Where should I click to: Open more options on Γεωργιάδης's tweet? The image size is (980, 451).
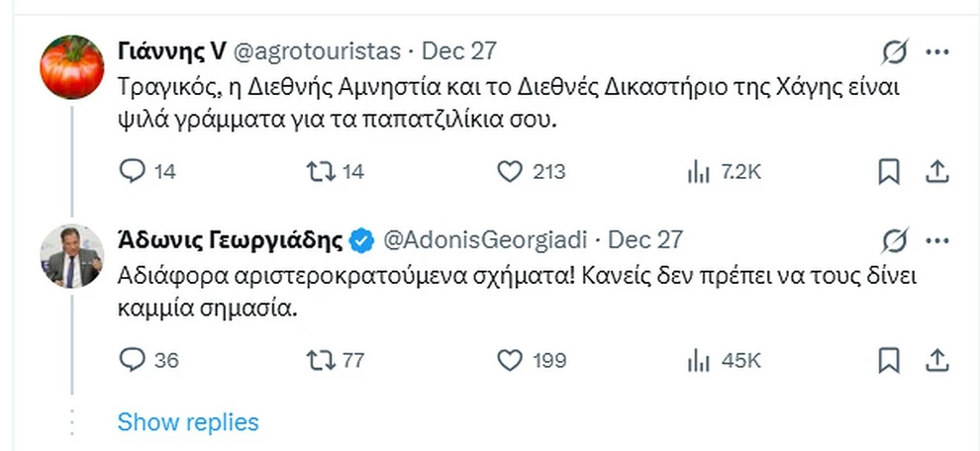coord(936,239)
